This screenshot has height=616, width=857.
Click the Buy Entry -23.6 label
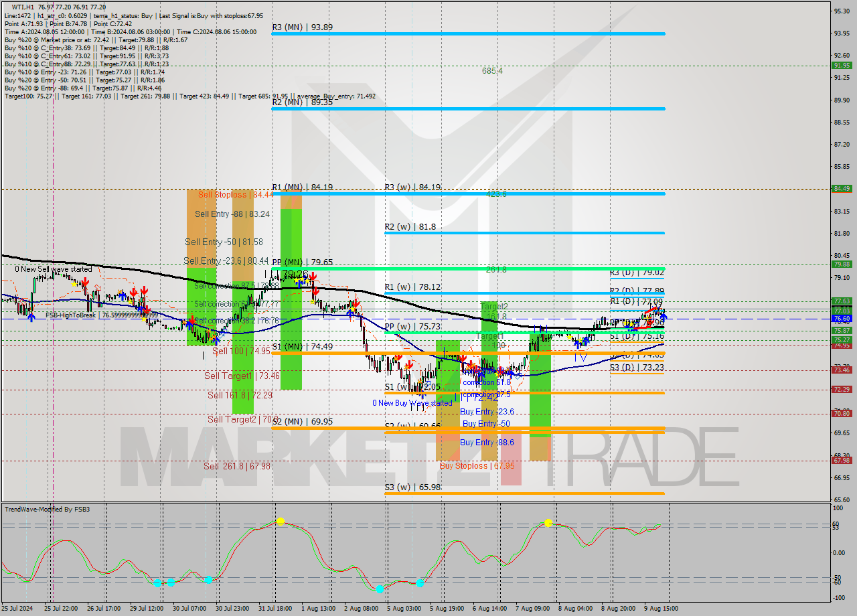click(487, 412)
